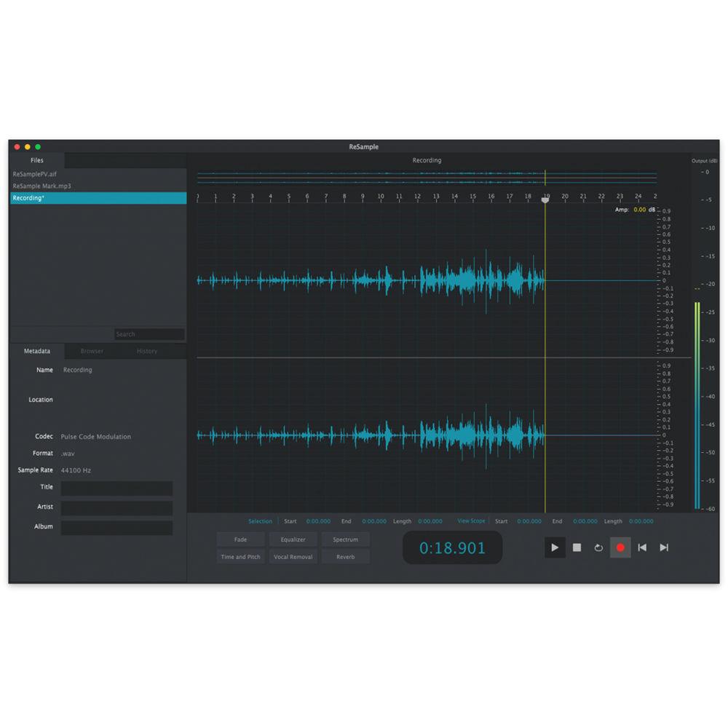Skip to the end of the track
The image size is (728, 728).
[x=664, y=547]
